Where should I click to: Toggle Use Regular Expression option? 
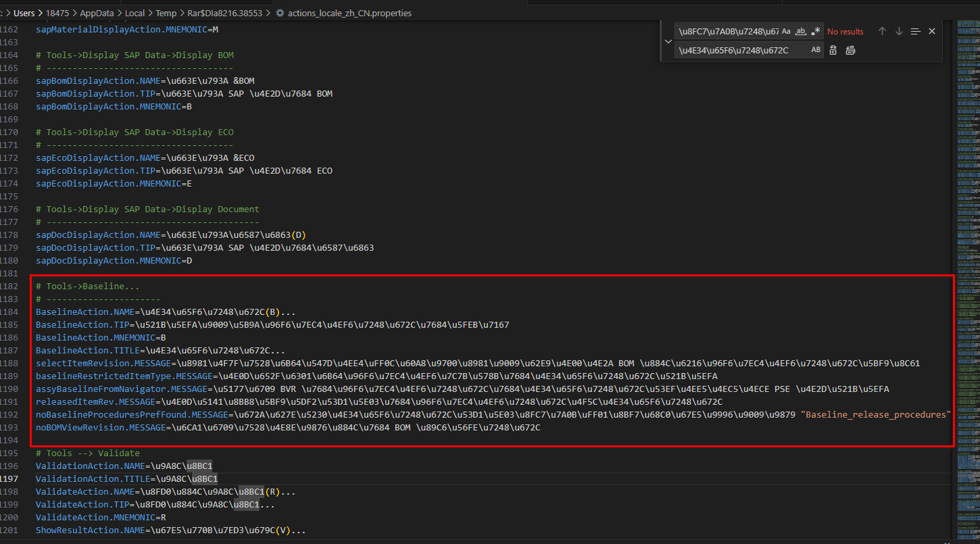(816, 31)
